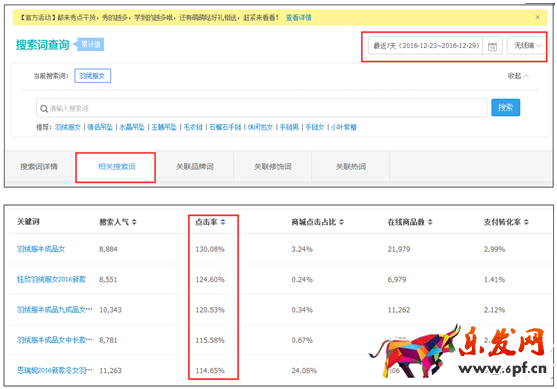Switch to the 关联修饰词 tab
Viewport: 557px width, 389px height.
272,166
